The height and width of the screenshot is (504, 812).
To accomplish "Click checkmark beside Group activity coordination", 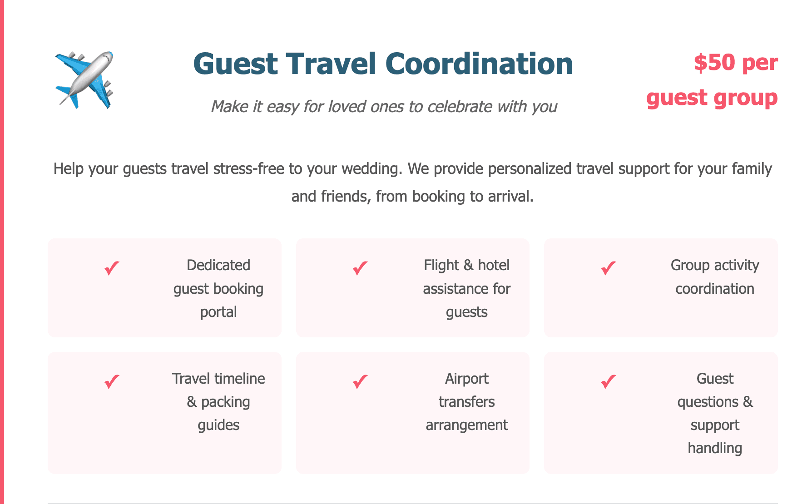I will 609,268.
